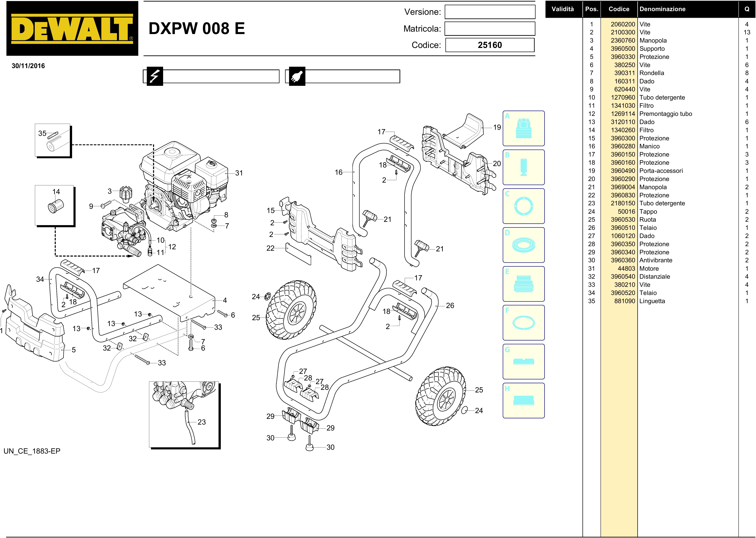Click the Motore part name
The width and height of the screenshot is (756, 538).
coord(649,268)
